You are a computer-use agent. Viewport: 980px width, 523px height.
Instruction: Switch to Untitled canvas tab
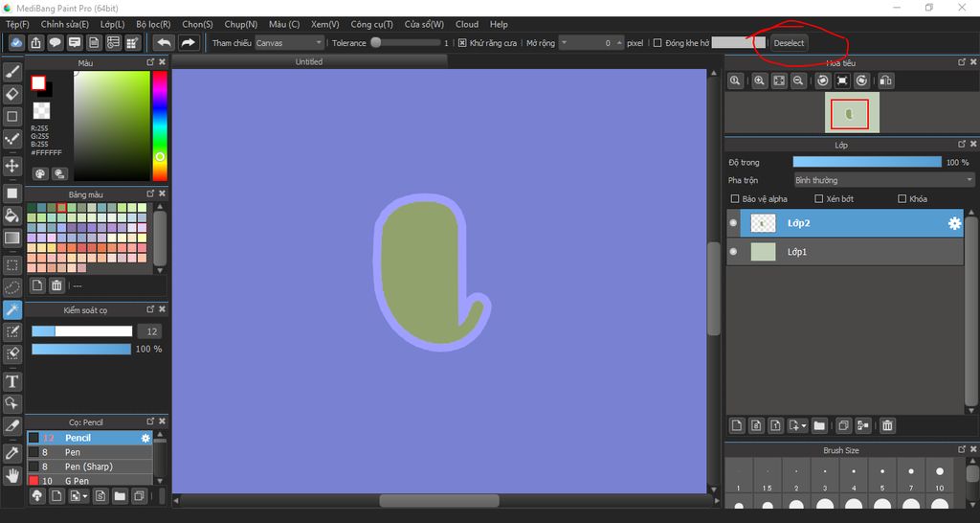(x=309, y=61)
